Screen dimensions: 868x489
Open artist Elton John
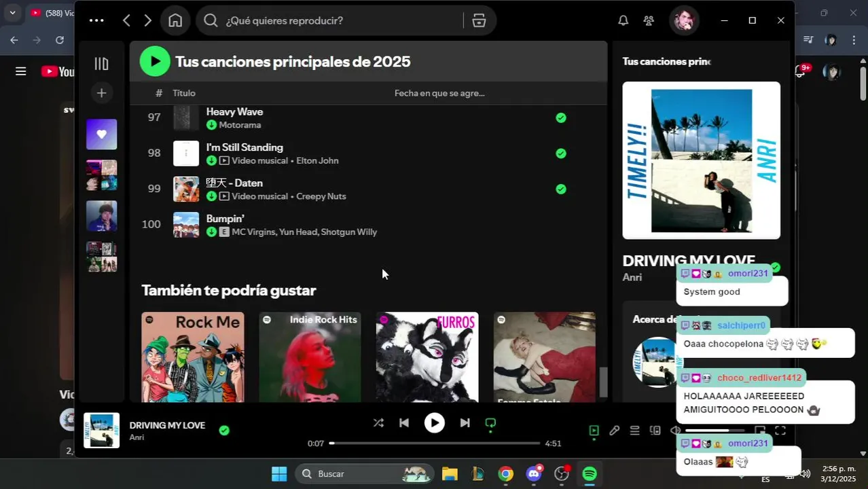317,161
